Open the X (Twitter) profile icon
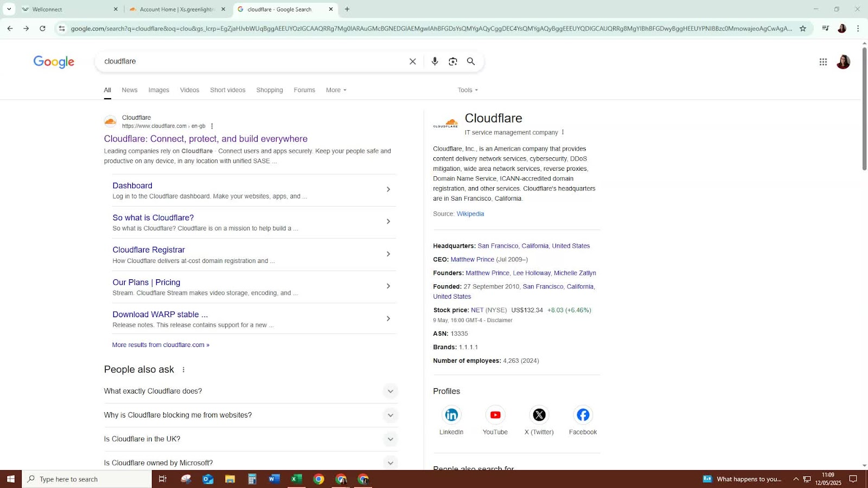 pos(539,415)
